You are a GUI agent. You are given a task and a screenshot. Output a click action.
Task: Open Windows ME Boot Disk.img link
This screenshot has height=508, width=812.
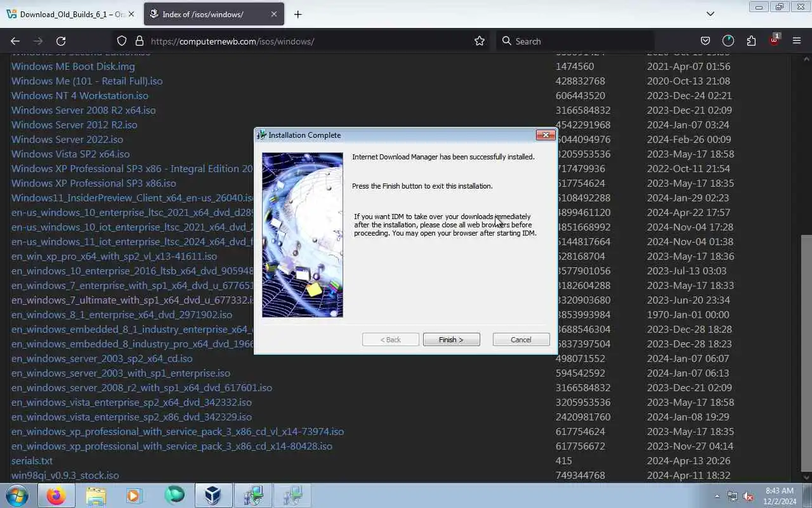click(73, 66)
